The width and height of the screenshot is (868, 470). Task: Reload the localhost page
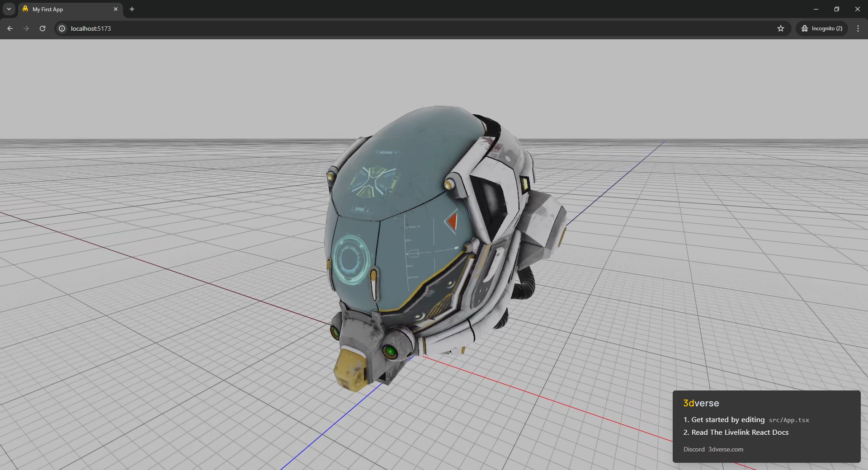[42, 28]
